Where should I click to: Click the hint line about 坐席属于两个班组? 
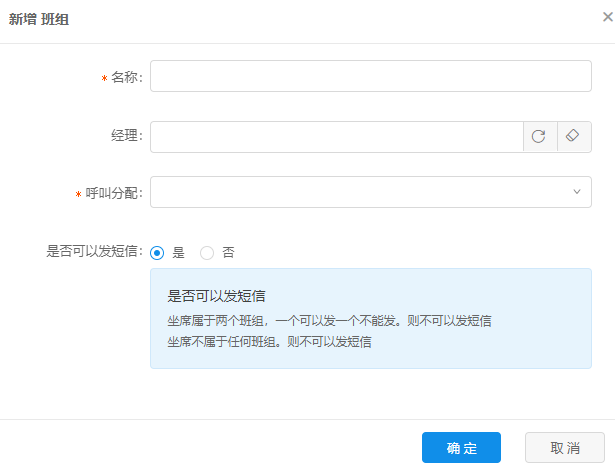(328, 321)
